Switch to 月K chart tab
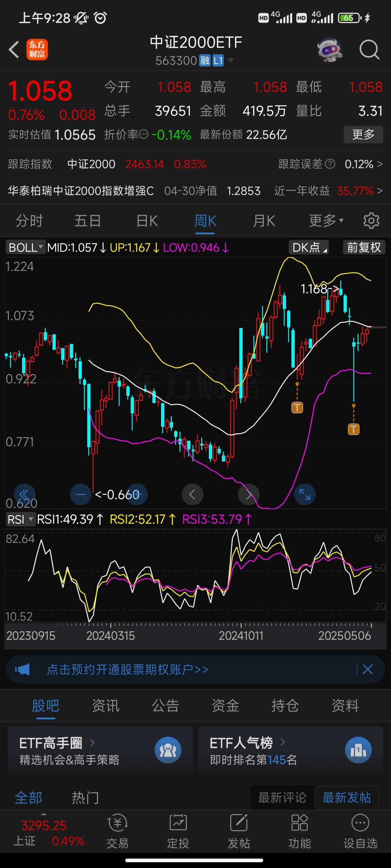This screenshot has height=868, width=391. tap(264, 221)
